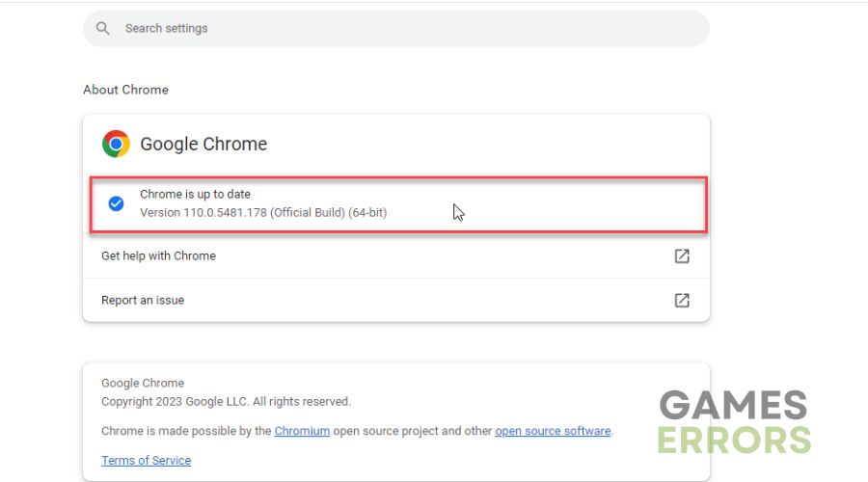The image size is (868, 482).
Task: Click the search magnifier icon
Action: [102, 28]
